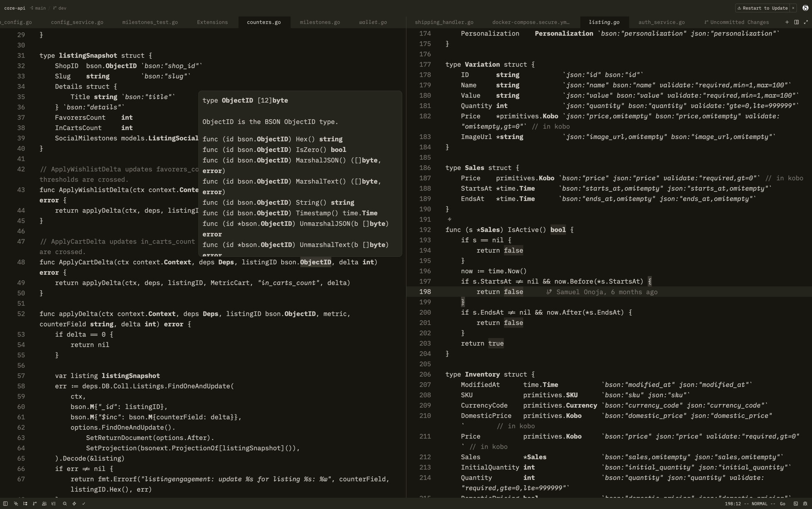Click Timestamp() in the ObjectID hover popup
Screen dimensions: 812x509
[317, 213]
